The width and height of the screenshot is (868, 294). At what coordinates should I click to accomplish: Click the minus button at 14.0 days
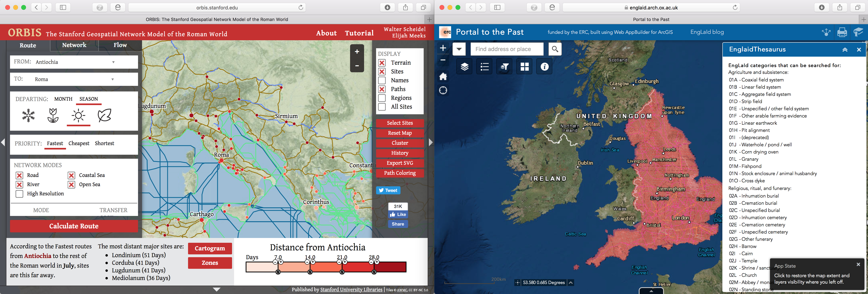pyautogui.click(x=307, y=262)
